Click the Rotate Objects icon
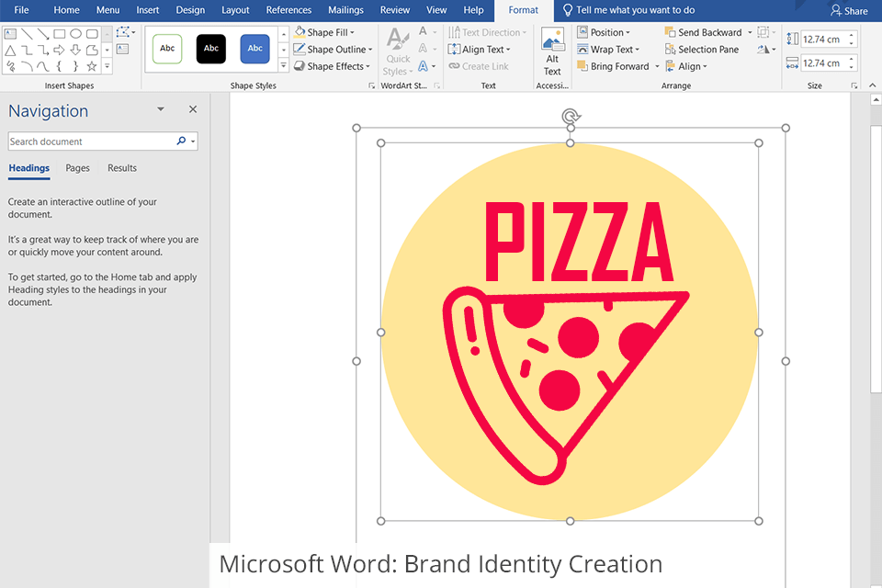Screen dimensions: 882x588 click(x=764, y=50)
